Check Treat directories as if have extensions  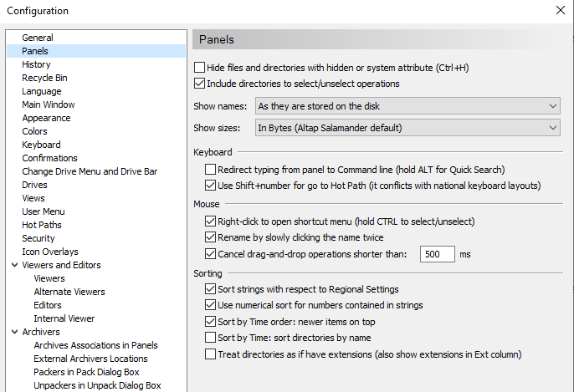click(x=211, y=354)
